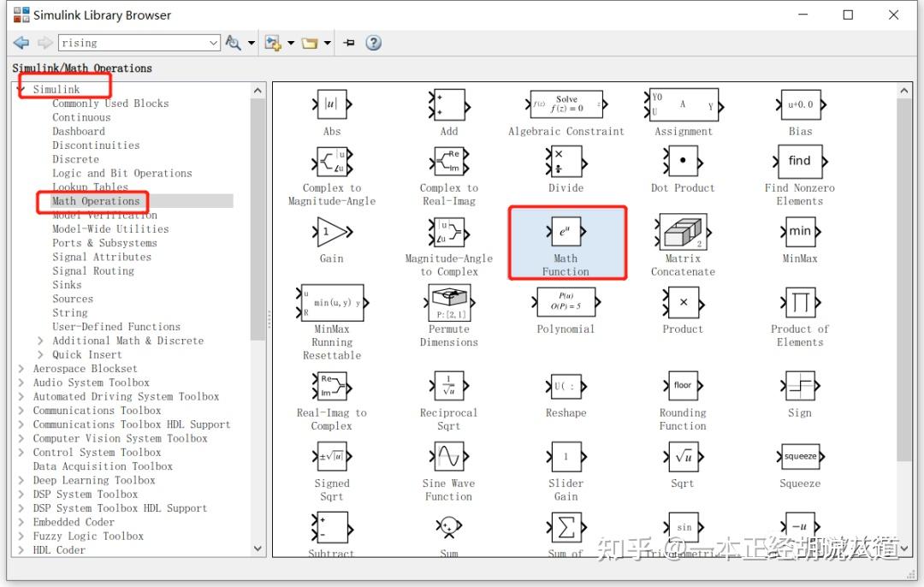Screen dimensions: 924x587
Task: Pick the Squeeze block
Action: [x=800, y=457]
